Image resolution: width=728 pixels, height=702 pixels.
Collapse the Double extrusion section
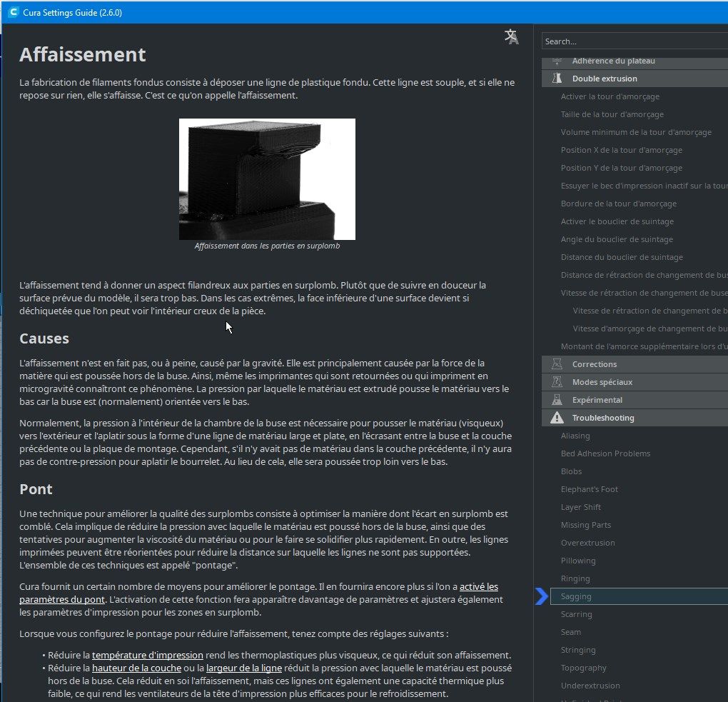coord(635,79)
